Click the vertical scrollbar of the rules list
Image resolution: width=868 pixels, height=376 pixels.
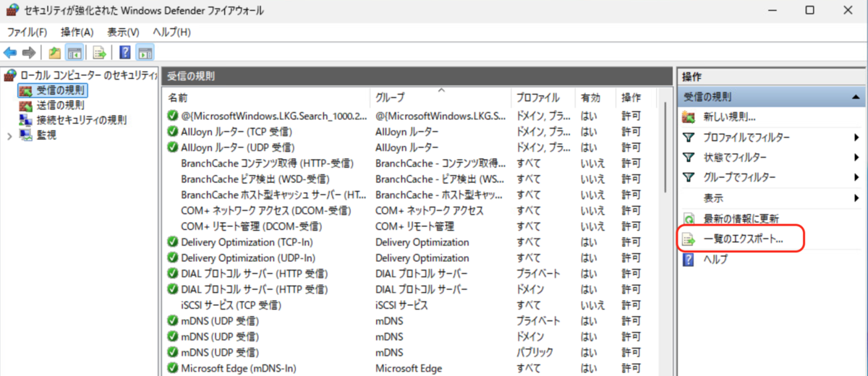click(665, 148)
